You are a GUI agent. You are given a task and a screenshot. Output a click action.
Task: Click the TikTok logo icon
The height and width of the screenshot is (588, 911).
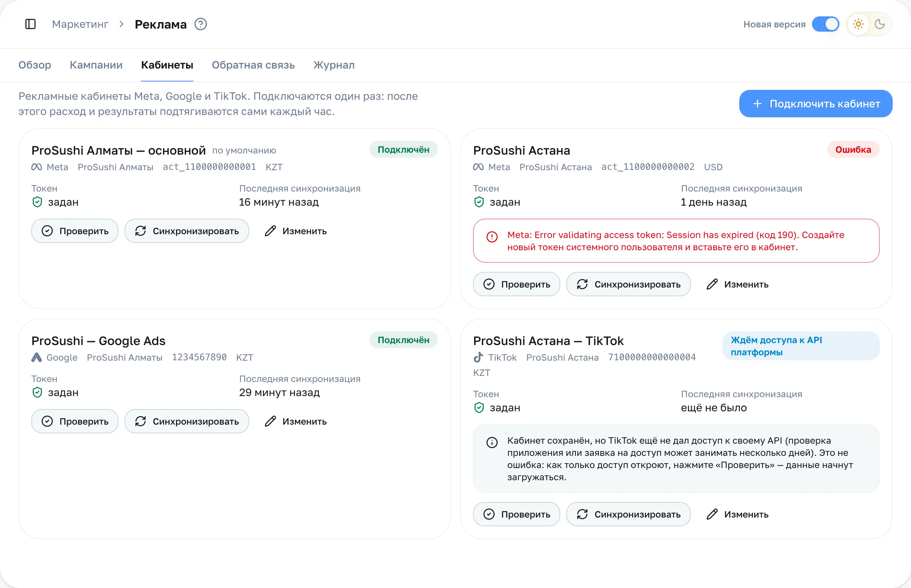click(x=478, y=358)
